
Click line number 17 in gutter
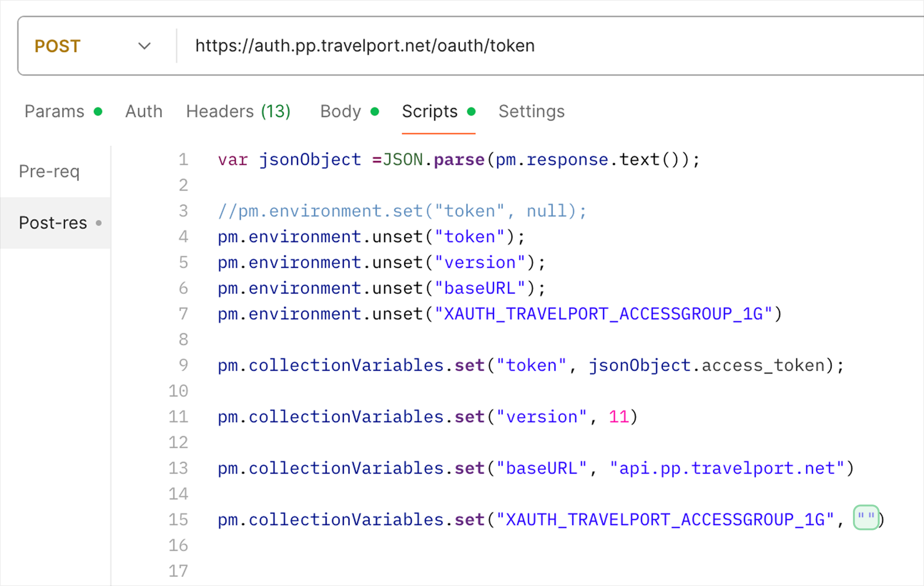(178, 571)
